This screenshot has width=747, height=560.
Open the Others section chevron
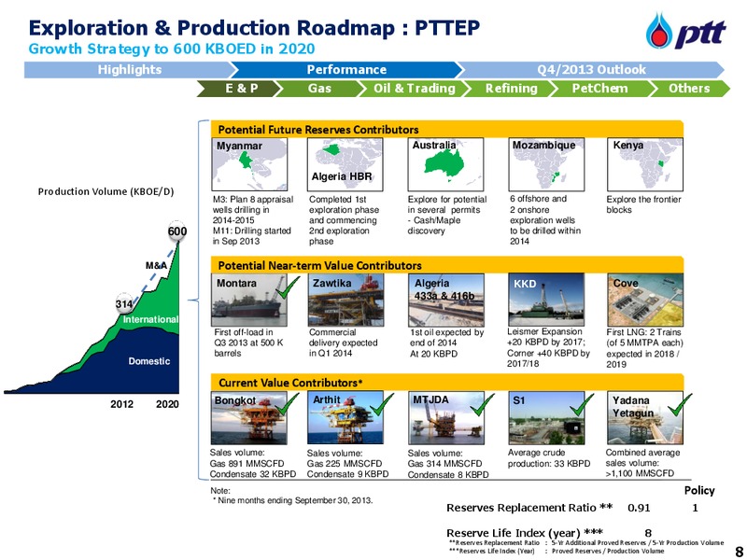click(x=689, y=89)
